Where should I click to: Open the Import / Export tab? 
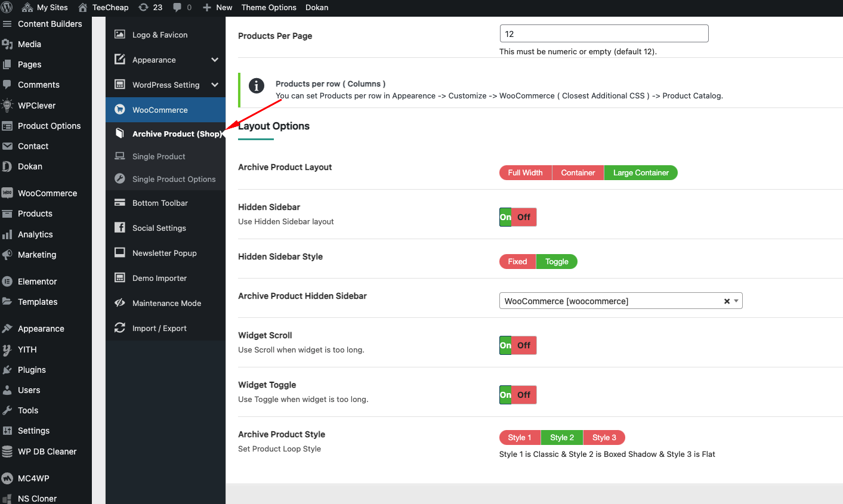point(165,328)
